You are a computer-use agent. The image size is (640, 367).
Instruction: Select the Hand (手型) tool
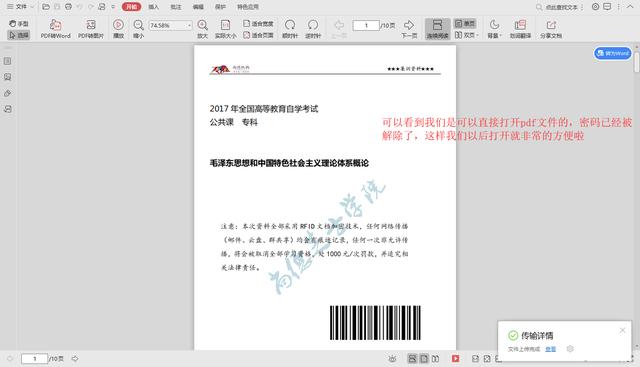[19, 24]
